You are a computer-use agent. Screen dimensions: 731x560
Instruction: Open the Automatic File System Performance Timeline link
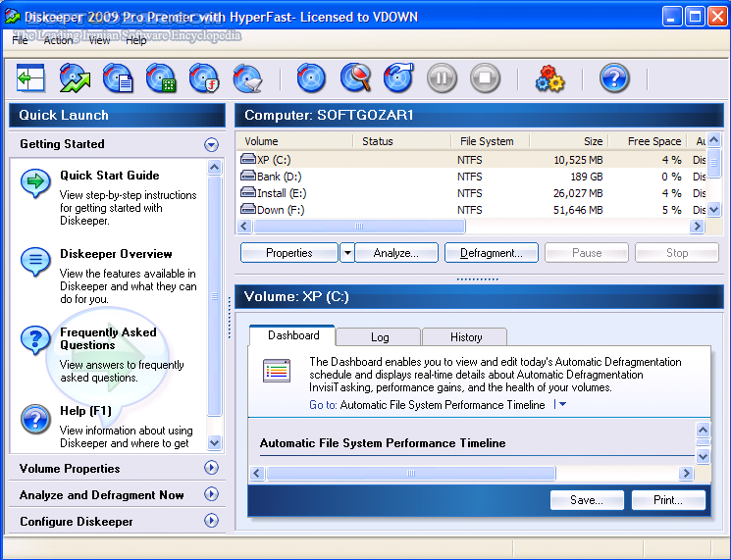point(443,405)
